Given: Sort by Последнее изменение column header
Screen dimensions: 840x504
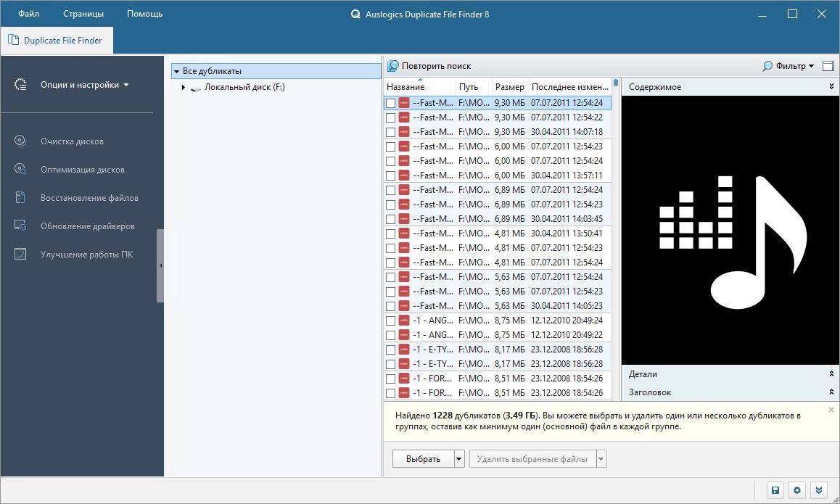Looking at the screenshot, I should 570,87.
